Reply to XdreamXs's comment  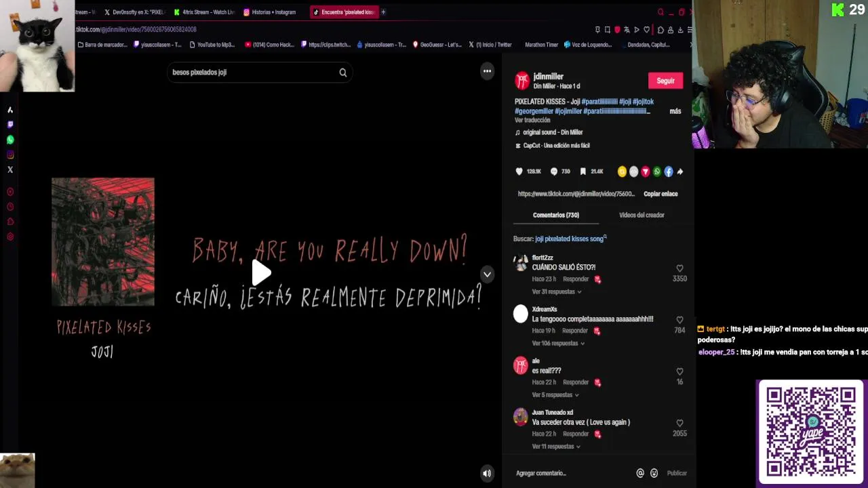pyautogui.click(x=574, y=331)
